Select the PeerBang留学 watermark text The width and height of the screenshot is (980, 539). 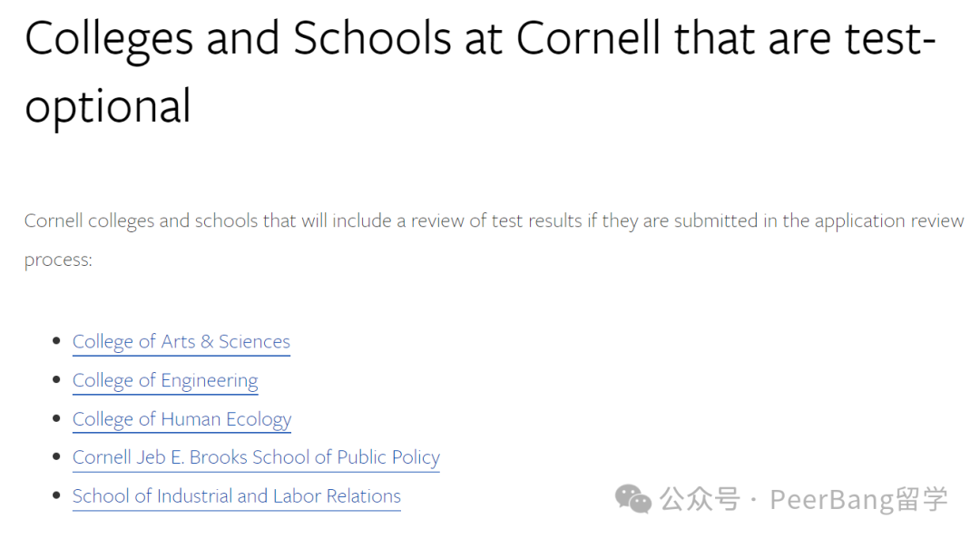point(858,500)
